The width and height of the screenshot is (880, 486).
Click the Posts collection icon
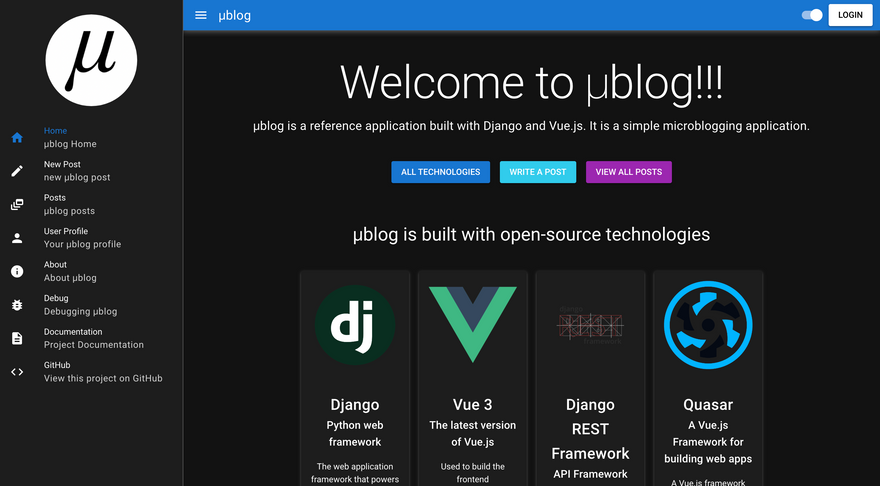click(x=17, y=205)
